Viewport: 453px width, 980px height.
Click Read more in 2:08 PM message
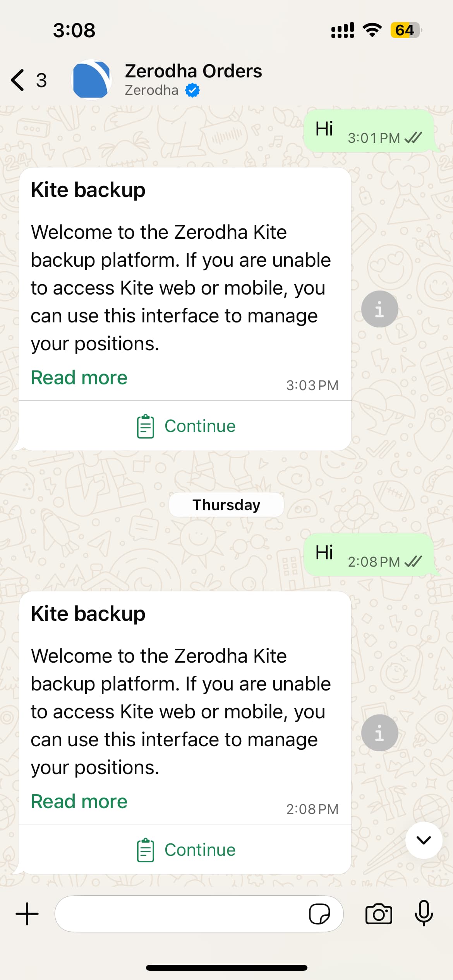coord(79,801)
